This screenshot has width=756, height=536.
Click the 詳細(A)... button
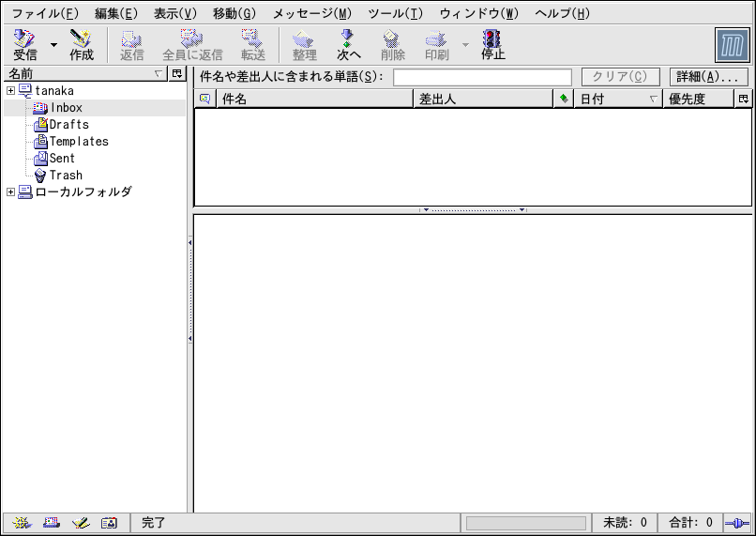[708, 77]
